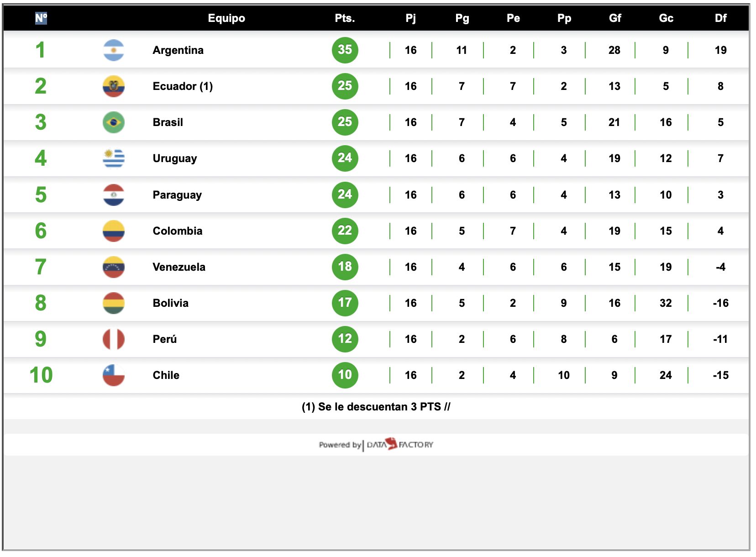Click the Data Factory logo
Image resolution: width=756 pixels, height=557 pixels.
(x=400, y=444)
